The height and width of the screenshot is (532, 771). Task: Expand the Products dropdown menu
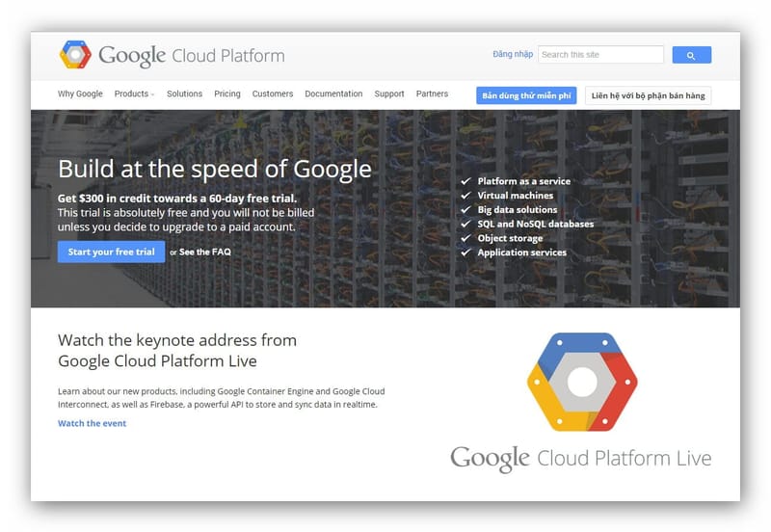click(134, 93)
